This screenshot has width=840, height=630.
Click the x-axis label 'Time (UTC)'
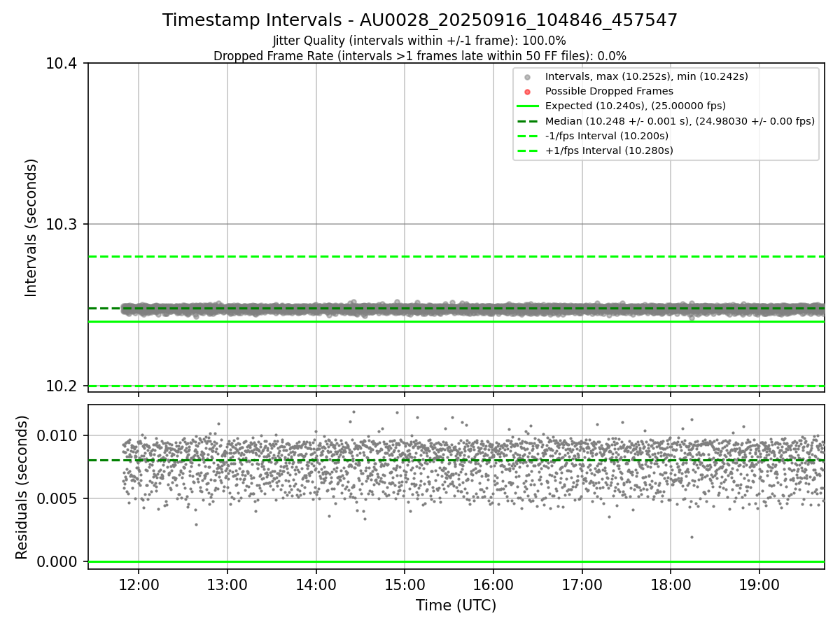[x=456, y=605]
